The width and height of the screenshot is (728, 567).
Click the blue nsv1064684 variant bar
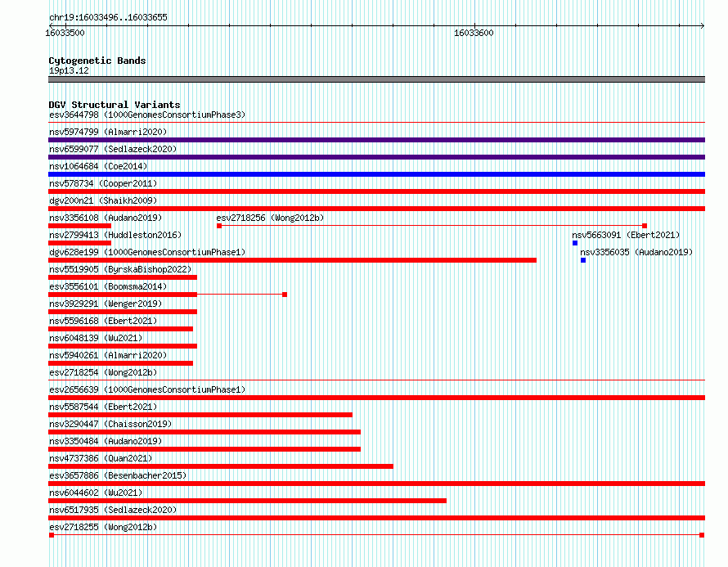coord(376,174)
